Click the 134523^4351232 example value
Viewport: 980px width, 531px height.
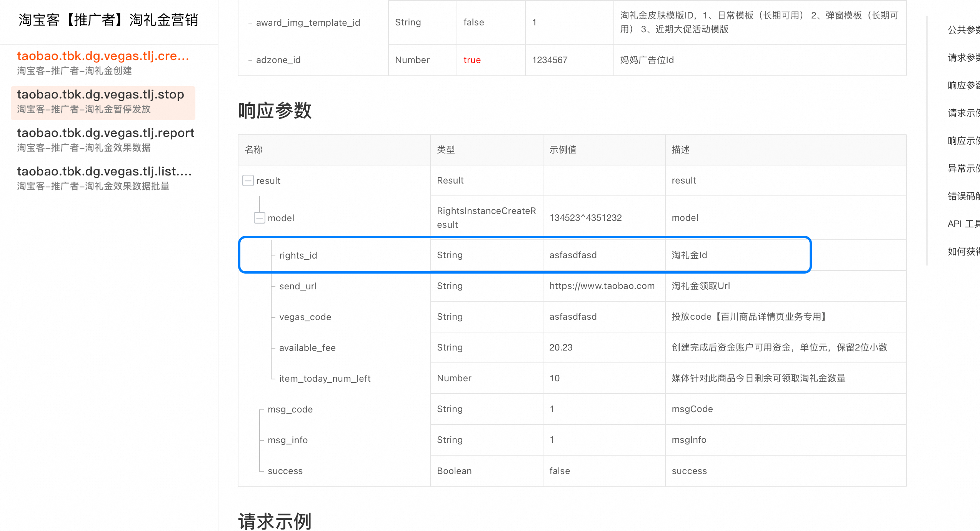tap(585, 218)
